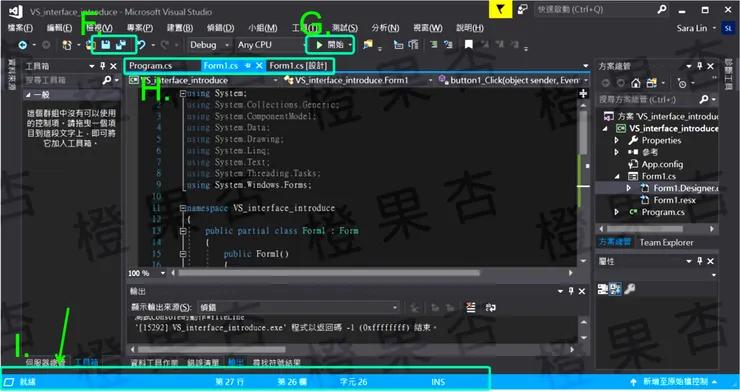Click the Undo arrow icon
The height and width of the screenshot is (392, 740).
(141, 45)
